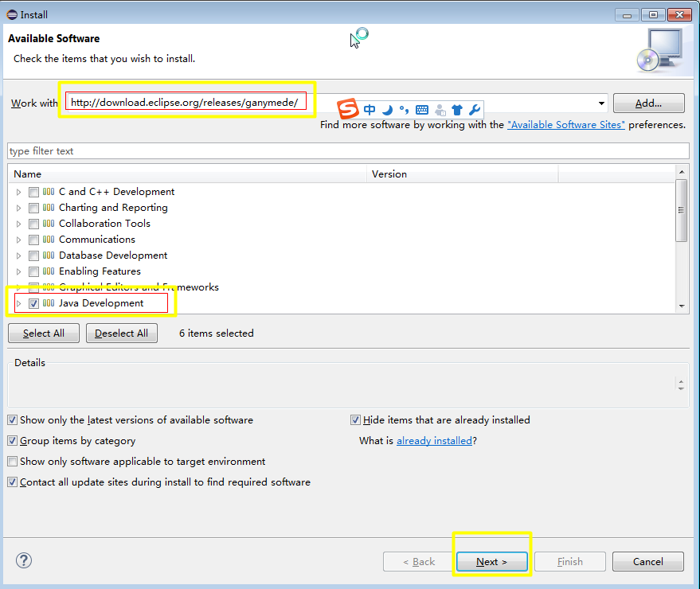The image size is (700, 589).
Task: Check the Database Development checkbox
Action: click(x=33, y=255)
